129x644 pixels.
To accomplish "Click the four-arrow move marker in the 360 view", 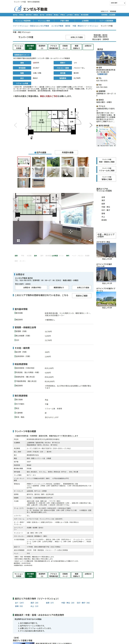I will pos(71,231).
